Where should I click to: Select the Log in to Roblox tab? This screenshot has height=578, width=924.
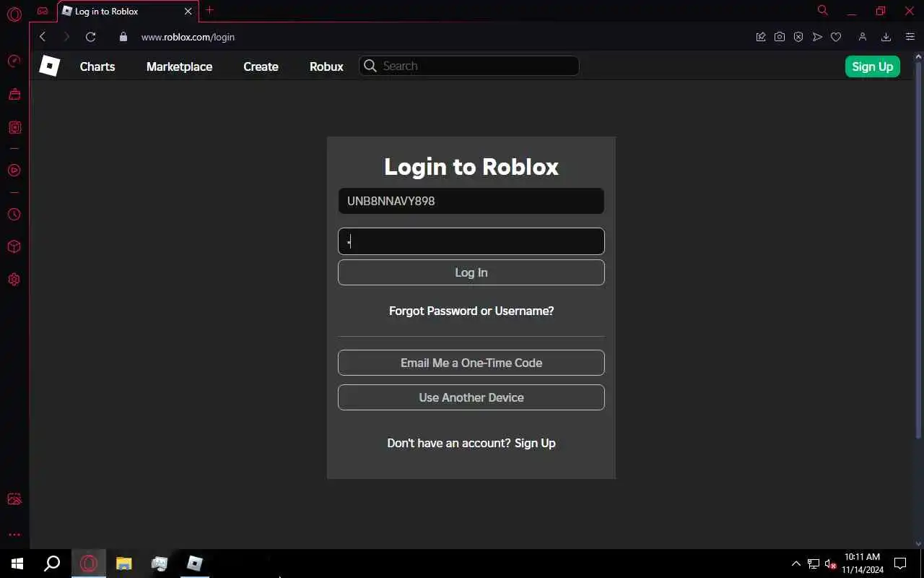(126, 12)
